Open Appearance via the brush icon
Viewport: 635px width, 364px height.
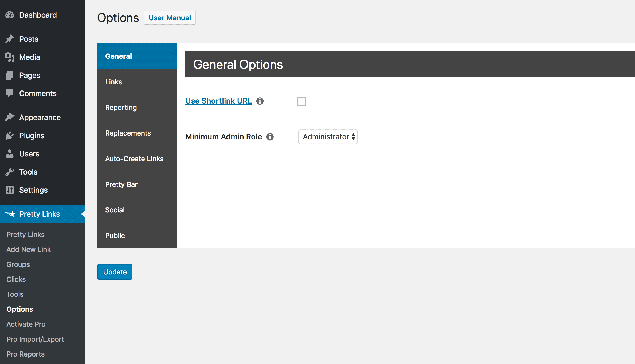click(10, 117)
